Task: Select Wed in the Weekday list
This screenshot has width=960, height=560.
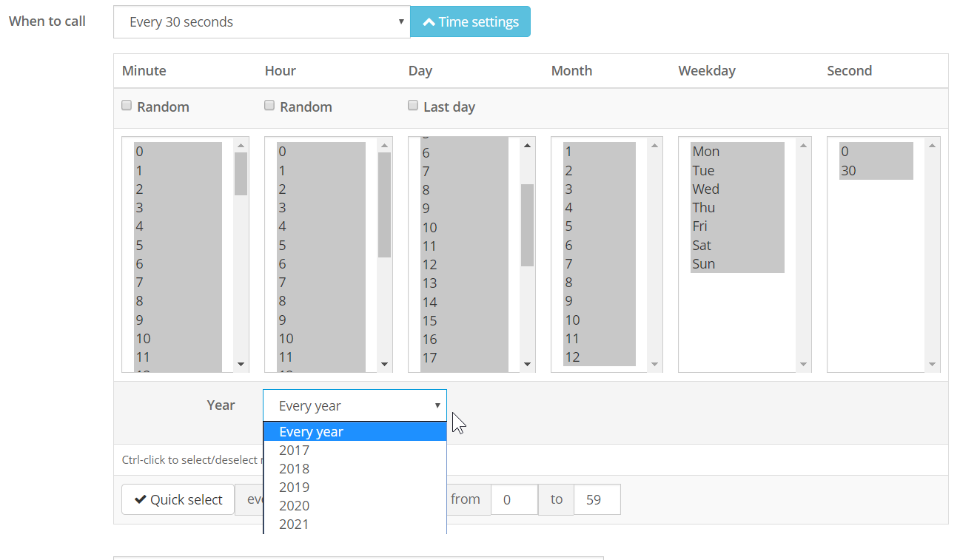Action: [705, 189]
